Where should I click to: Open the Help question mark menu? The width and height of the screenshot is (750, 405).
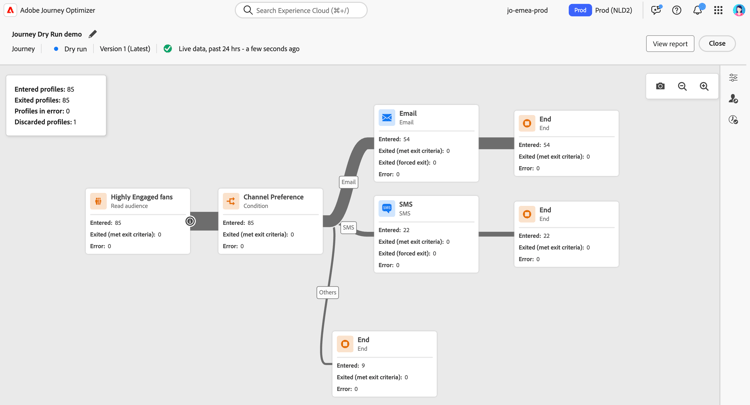point(677,10)
